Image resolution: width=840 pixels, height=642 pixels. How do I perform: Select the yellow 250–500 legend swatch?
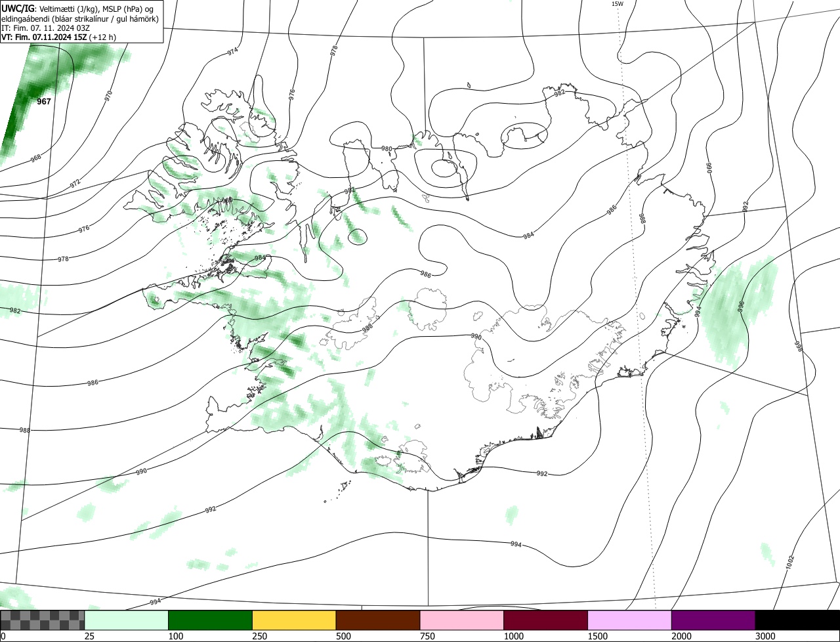click(x=294, y=620)
